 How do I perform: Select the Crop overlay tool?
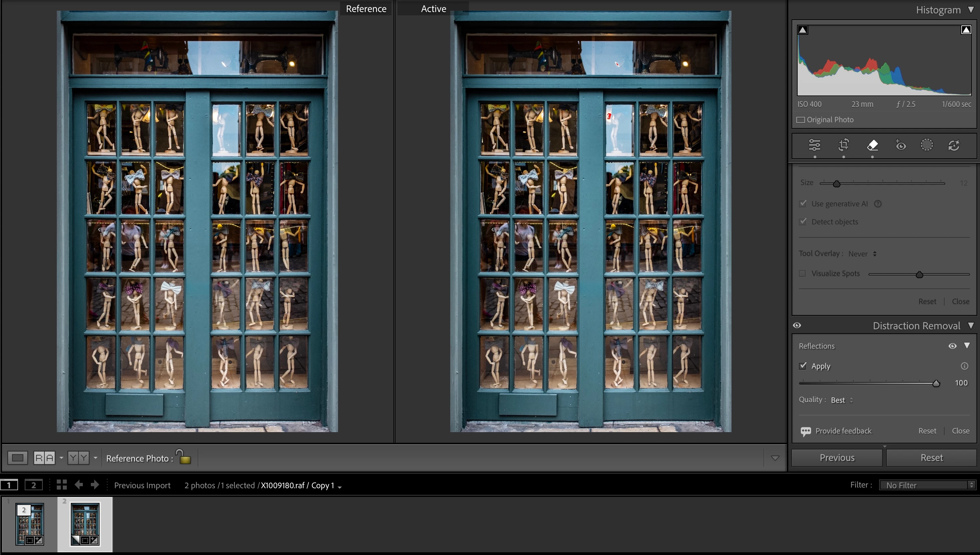pos(843,145)
